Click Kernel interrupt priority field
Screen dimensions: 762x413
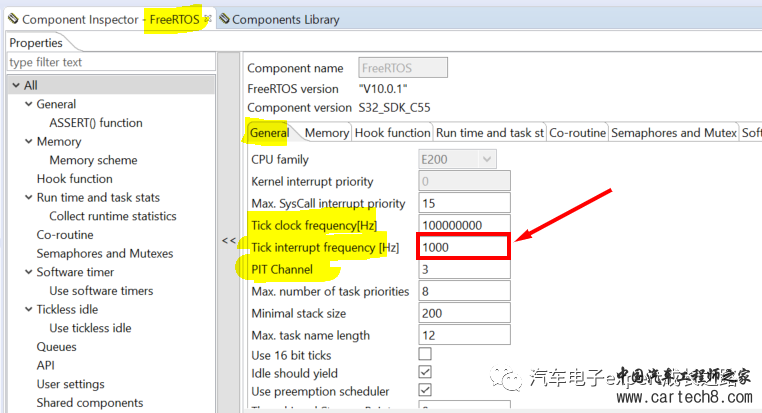[x=465, y=181]
